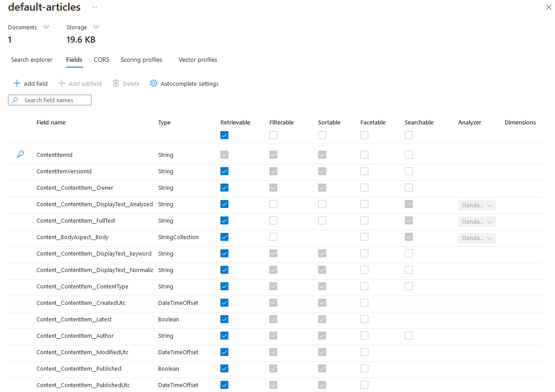Check Searchable for Content__ContentItem__Owner
555x392 pixels.
[409, 188]
